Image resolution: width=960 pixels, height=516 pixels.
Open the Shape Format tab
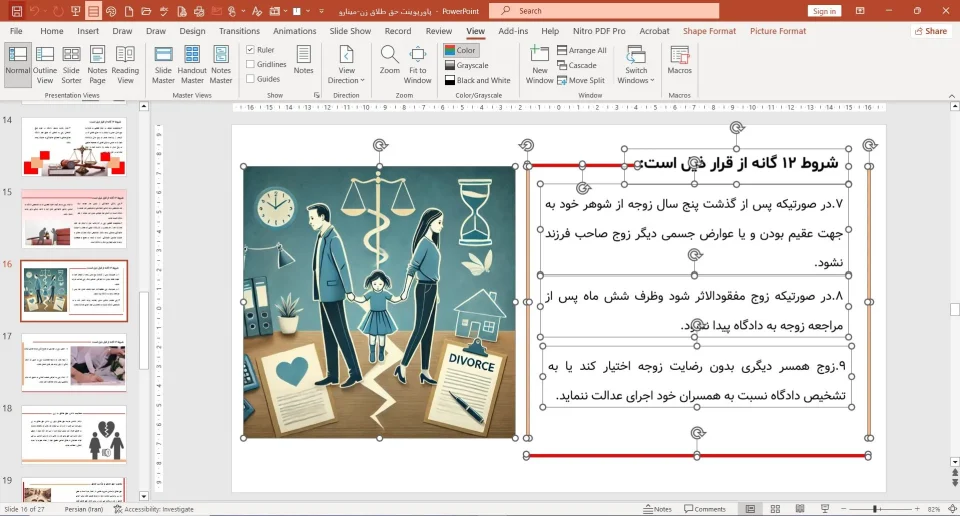point(709,31)
